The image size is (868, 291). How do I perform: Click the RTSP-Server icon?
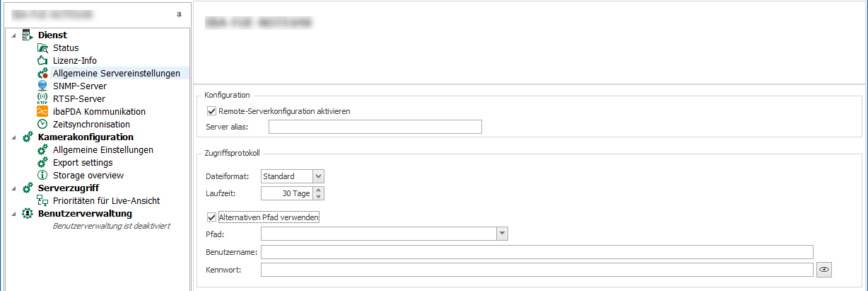(42, 98)
